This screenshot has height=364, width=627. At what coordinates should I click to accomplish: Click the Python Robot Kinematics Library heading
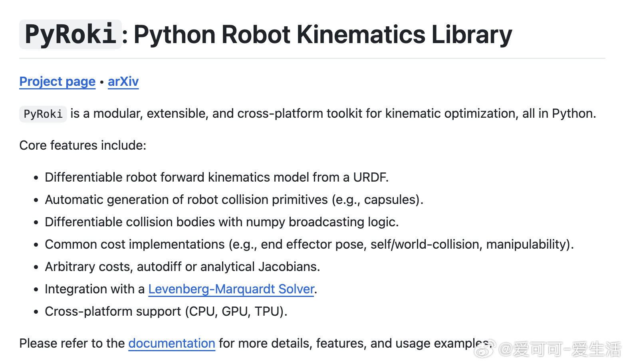coord(323,34)
